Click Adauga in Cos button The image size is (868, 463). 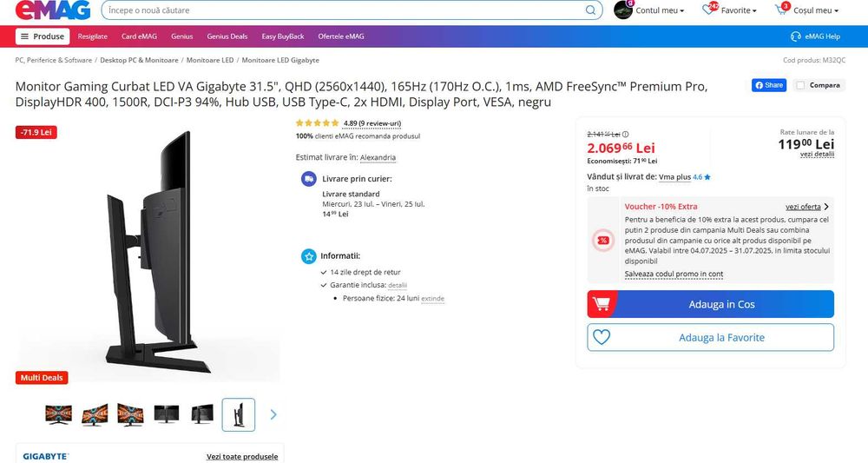click(x=710, y=304)
